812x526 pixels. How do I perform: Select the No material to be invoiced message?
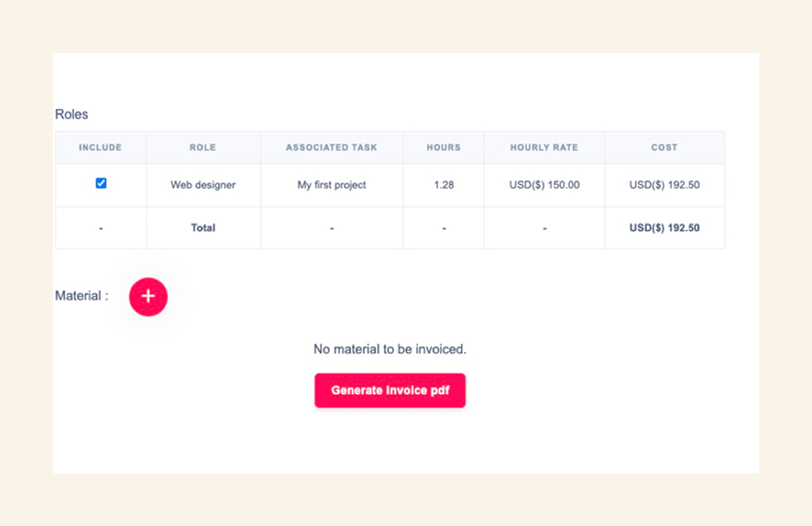pos(390,348)
